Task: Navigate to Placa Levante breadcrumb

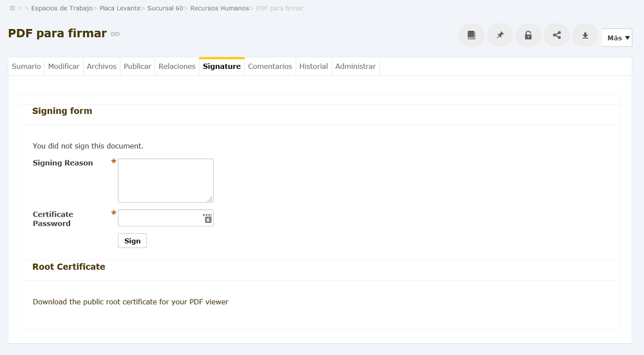Action: click(120, 8)
